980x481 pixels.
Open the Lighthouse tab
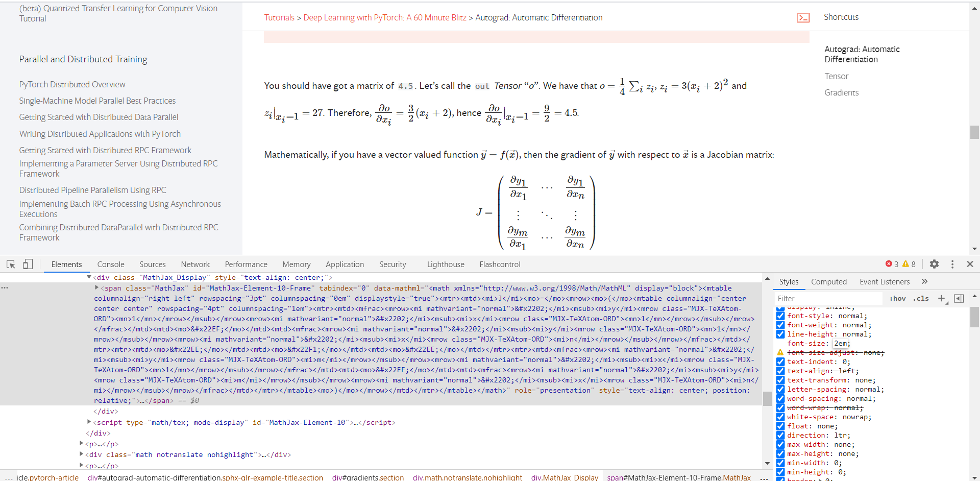tap(446, 264)
